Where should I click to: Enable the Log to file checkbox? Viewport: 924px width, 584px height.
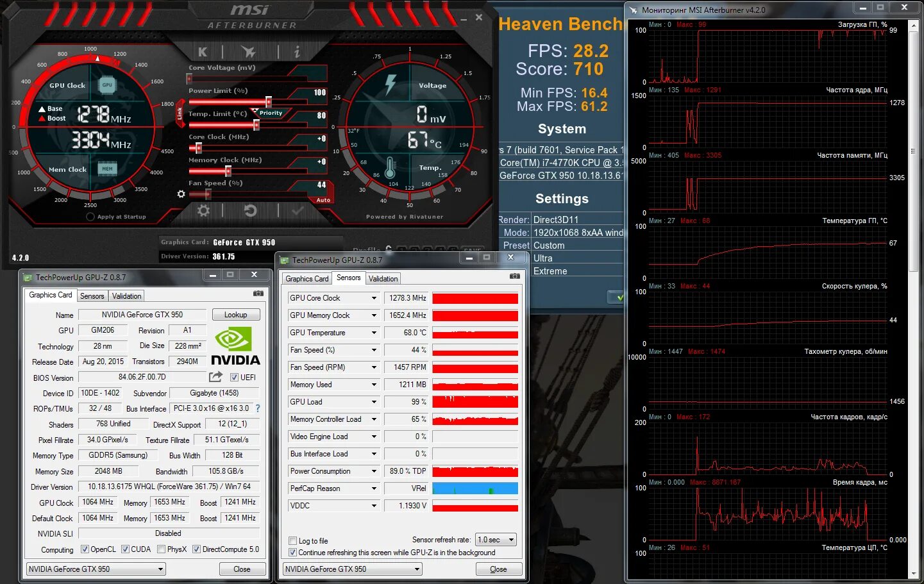point(292,541)
